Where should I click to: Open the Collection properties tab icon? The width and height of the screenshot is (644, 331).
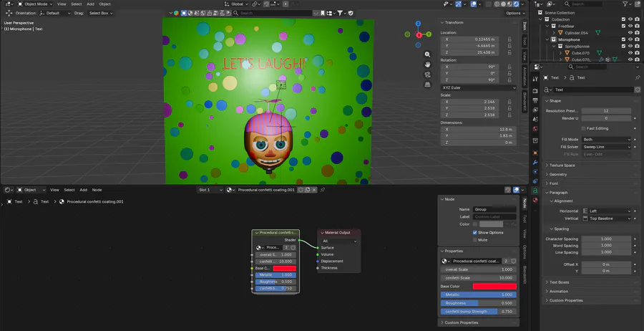[535, 140]
